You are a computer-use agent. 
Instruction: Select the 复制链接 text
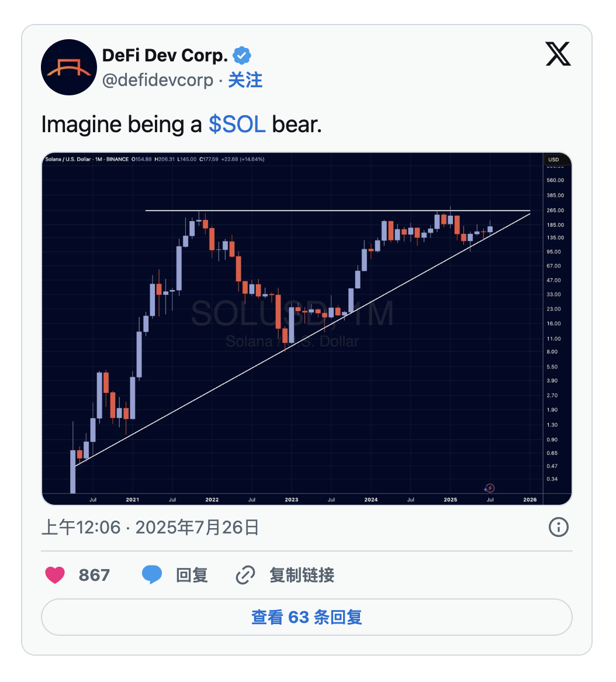click(302, 575)
